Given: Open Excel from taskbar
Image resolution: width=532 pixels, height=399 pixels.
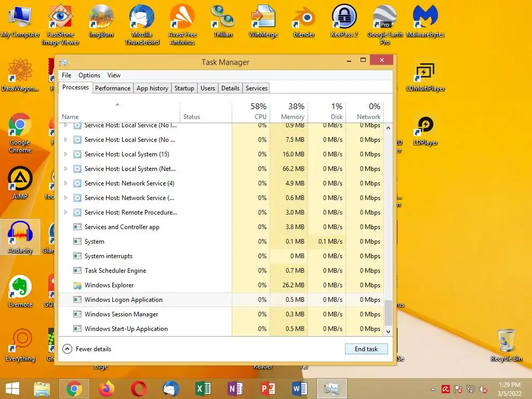Looking at the screenshot, I should pos(203,389).
